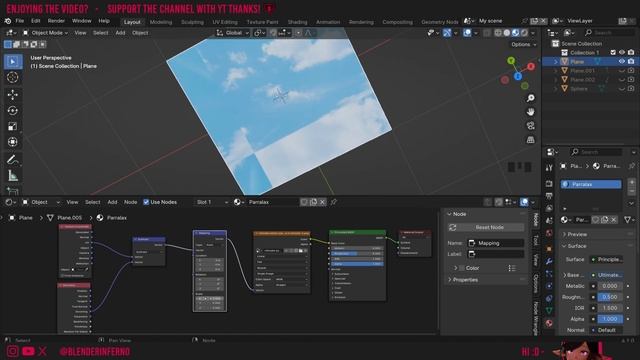Open the Global transform orientation dropdown
The height and width of the screenshot is (360, 640).
pos(232,33)
